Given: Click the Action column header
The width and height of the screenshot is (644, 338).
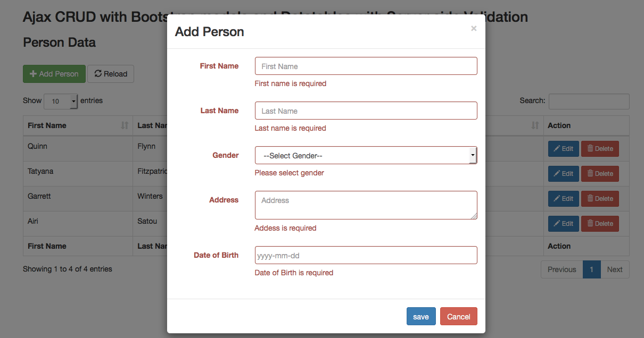Looking at the screenshot, I should [587, 125].
